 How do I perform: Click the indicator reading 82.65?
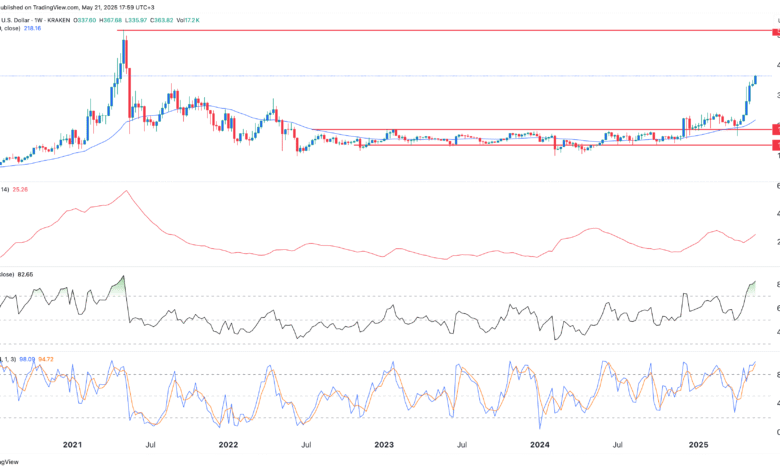click(25, 274)
